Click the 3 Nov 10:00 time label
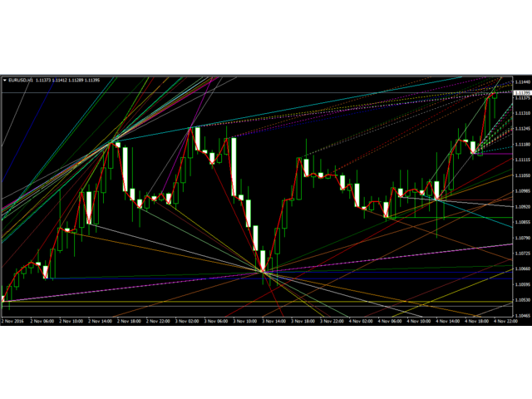Screen dimensions: 532x399 (245, 321)
